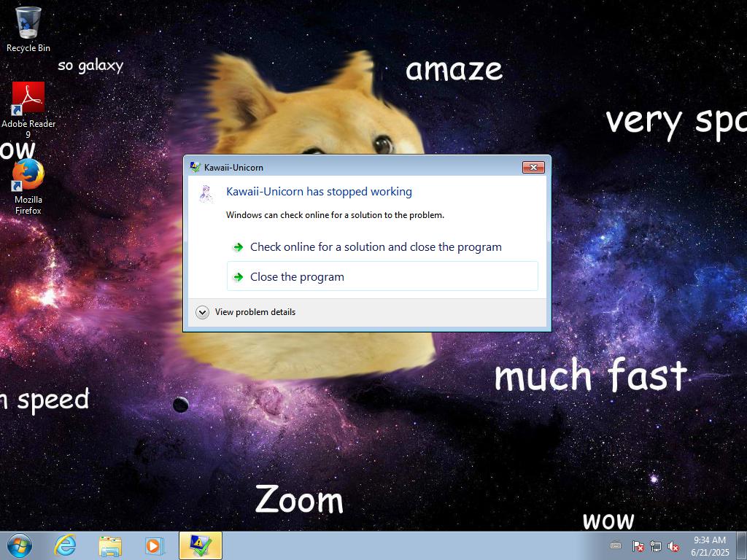The image size is (747, 560).
Task: Click the "Kawaii-Unicorn has stopped working" heading
Action: click(319, 192)
